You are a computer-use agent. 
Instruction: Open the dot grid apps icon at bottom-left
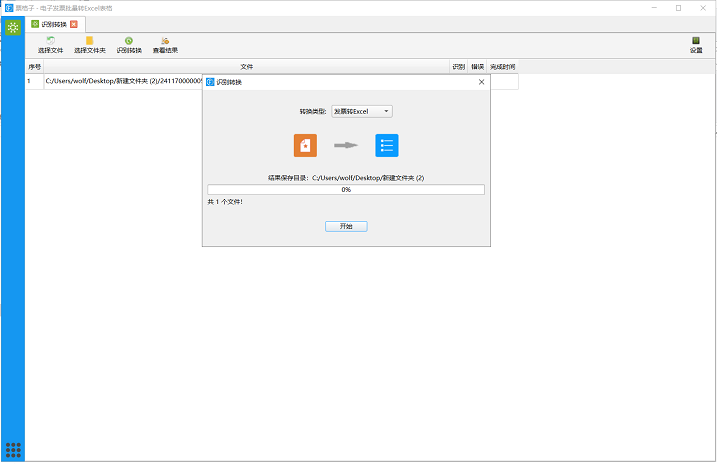tap(13, 449)
